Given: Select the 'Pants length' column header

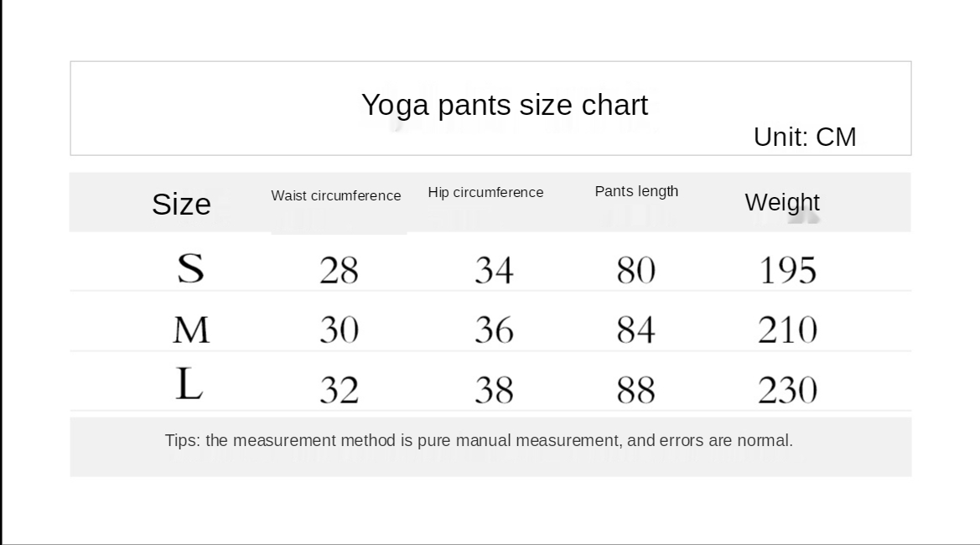Looking at the screenshot, I should 636,191.
